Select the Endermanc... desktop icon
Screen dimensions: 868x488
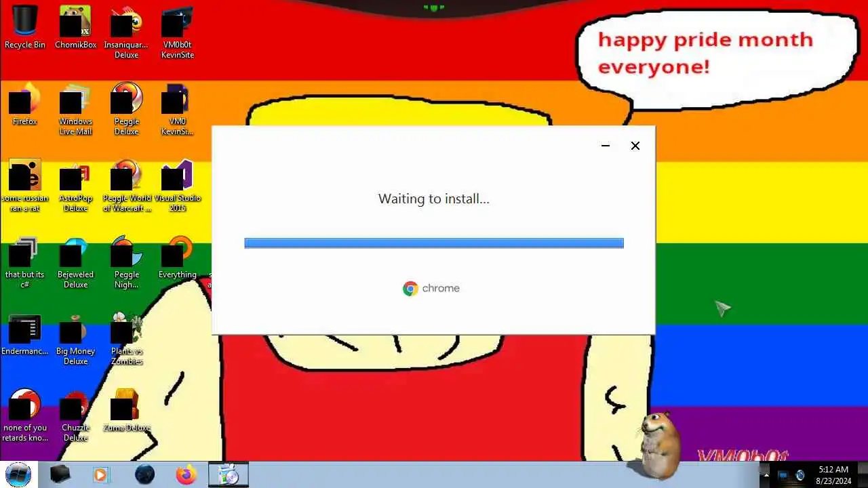click(x=25, y=334)
